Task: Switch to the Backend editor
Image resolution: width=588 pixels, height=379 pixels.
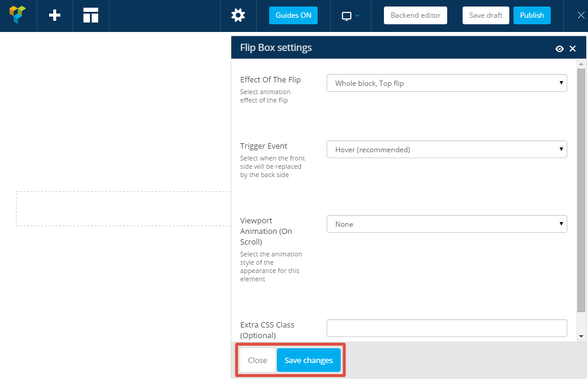Action: 415,15
